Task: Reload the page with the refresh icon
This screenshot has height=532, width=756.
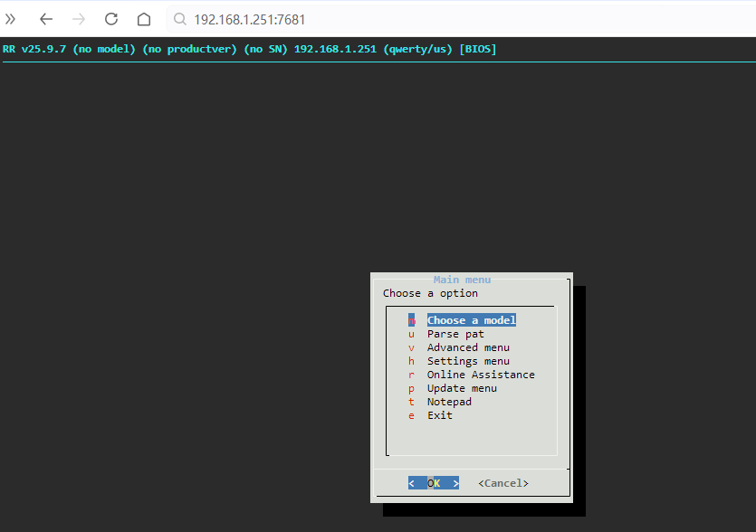Action: [111, 19]
